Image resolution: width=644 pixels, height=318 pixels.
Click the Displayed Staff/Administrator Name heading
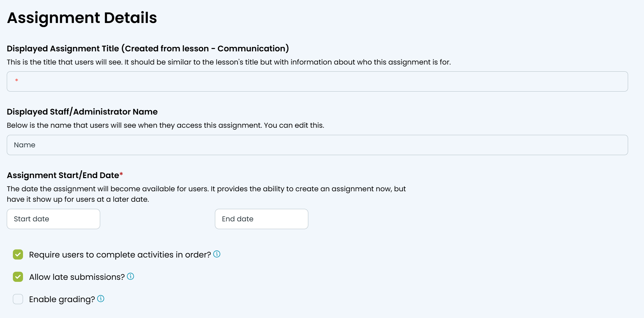pos(82,112)
